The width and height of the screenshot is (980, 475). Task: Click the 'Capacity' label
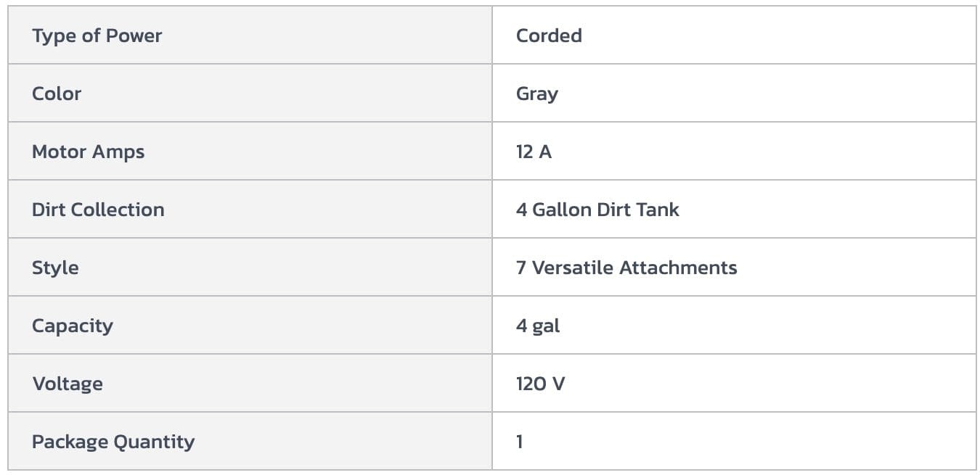click(72, 326)
